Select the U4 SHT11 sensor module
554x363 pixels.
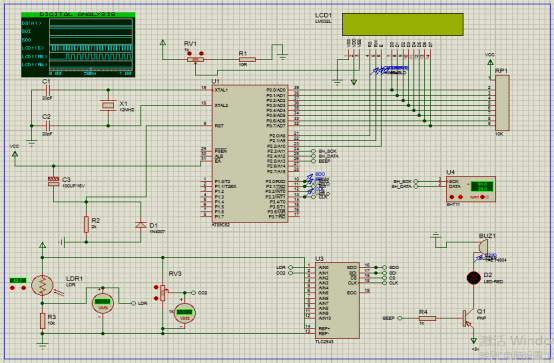click(x=471, y=189)
